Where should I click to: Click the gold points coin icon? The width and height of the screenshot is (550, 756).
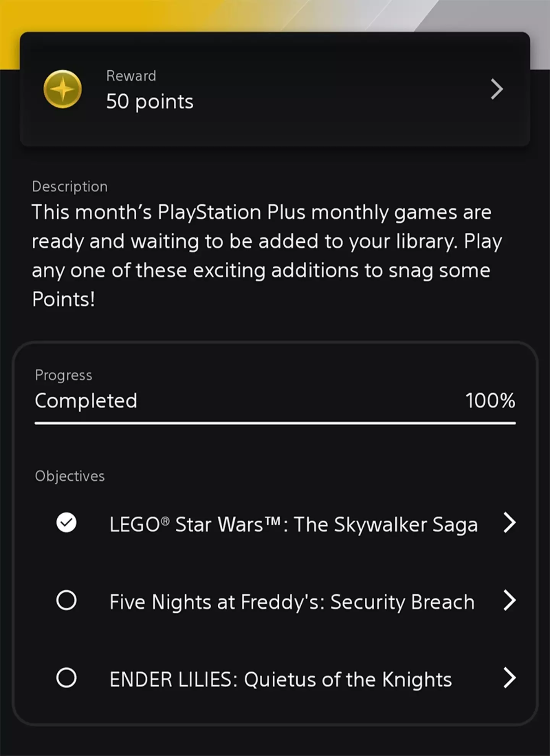[62, 89]
